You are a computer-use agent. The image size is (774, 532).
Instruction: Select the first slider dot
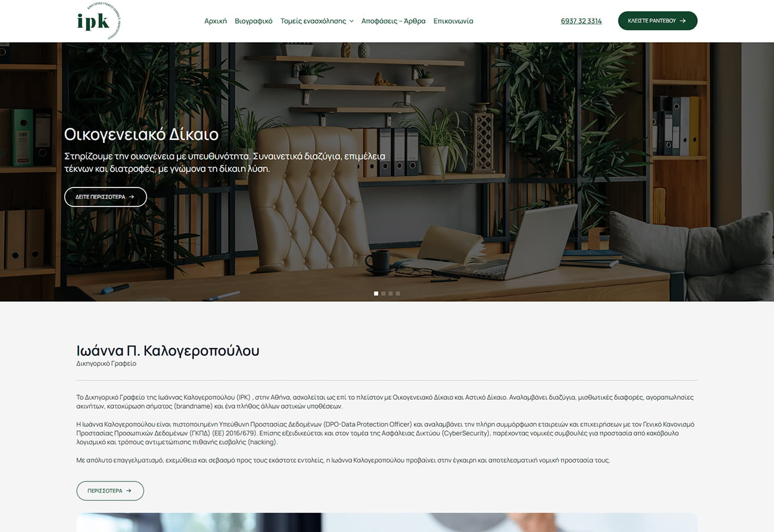coord(376,293)
